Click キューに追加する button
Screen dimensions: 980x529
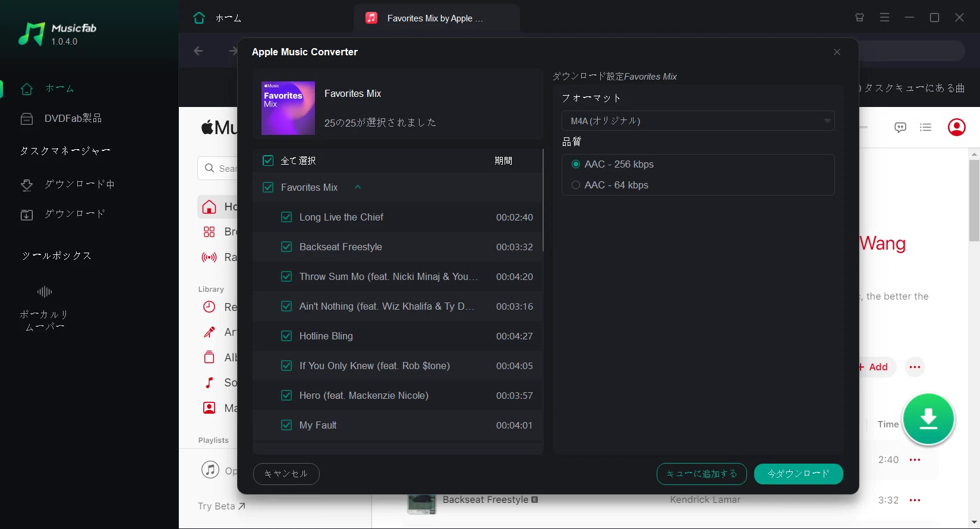coord(701,474)
